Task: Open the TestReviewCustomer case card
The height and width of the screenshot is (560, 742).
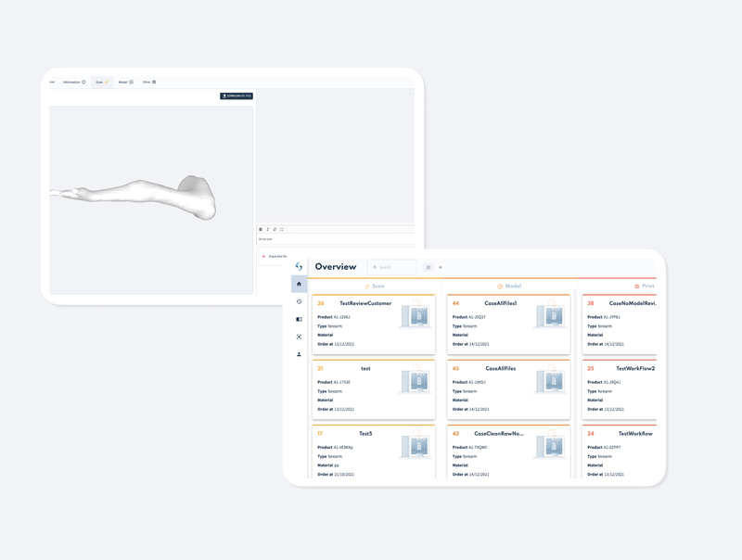Action: [x=374, y=325]
